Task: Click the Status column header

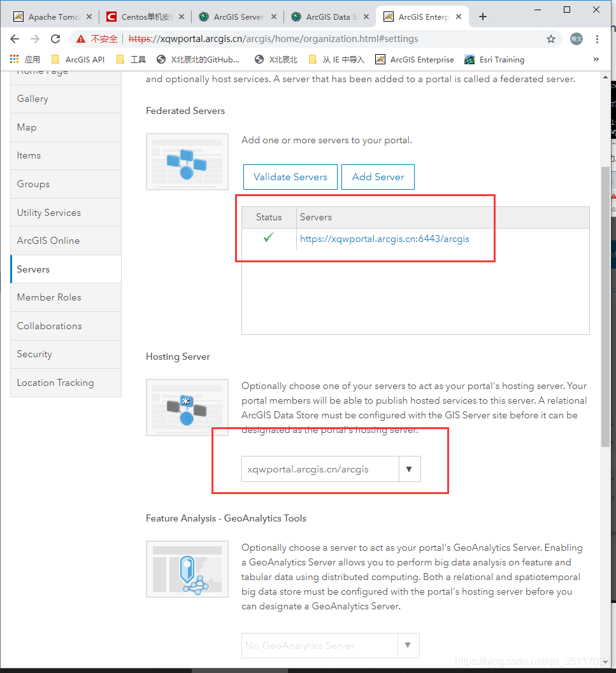Action: tap(269, 217)
